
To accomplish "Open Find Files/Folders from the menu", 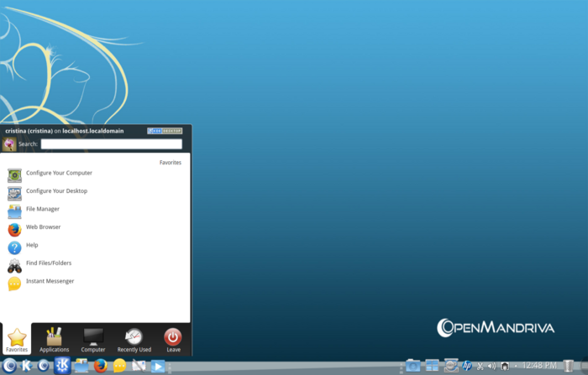I will pos(94,265).
